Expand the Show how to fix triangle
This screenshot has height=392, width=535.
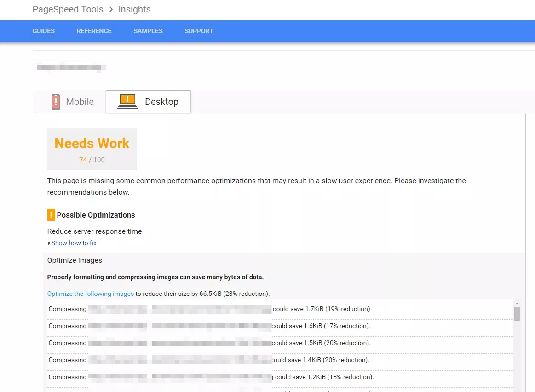click(49, 243)
